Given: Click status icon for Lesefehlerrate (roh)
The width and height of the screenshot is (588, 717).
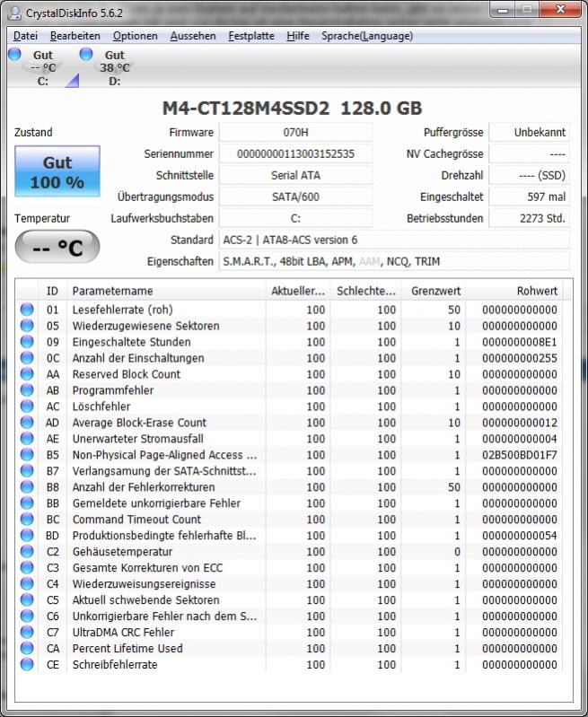Looking at the screenshot, I should pyautogui.click(x=27, y=310).
